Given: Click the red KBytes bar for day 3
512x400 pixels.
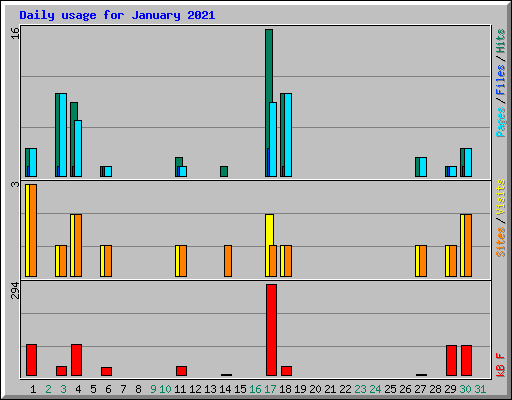Looking at the screenshot, I should (61, 371).
